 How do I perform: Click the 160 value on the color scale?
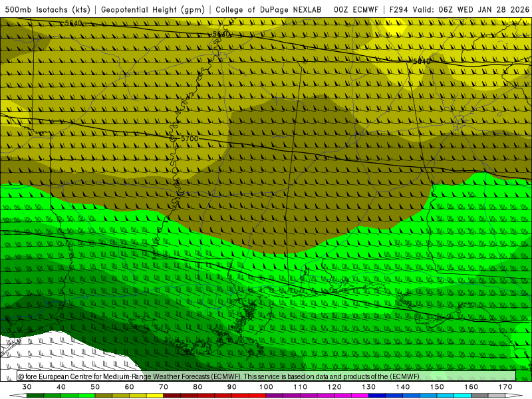click(471, 387)
